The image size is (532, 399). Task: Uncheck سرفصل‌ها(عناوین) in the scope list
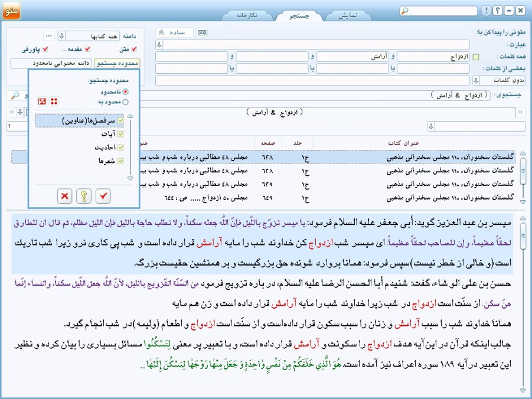(120, 121)
